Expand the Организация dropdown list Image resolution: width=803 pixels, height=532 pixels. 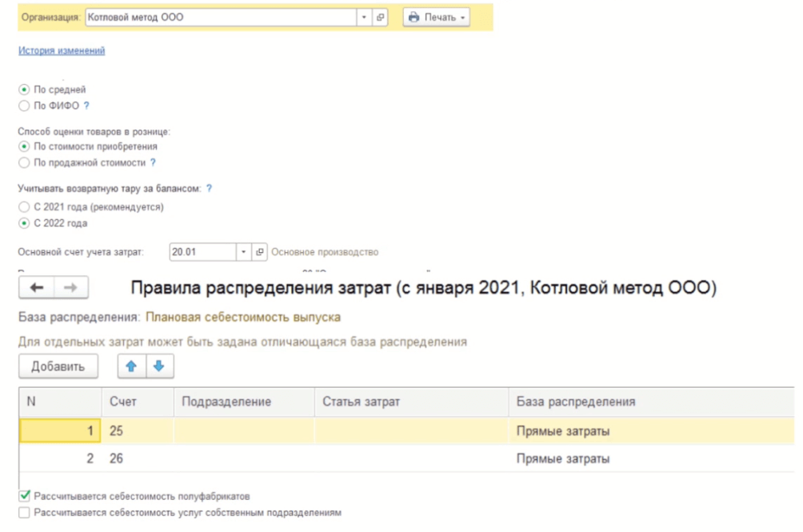click(364, 17)
